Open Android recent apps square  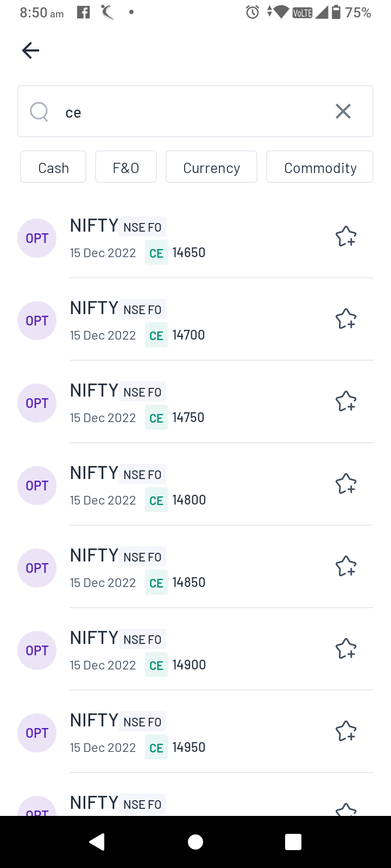coord(293,842)
